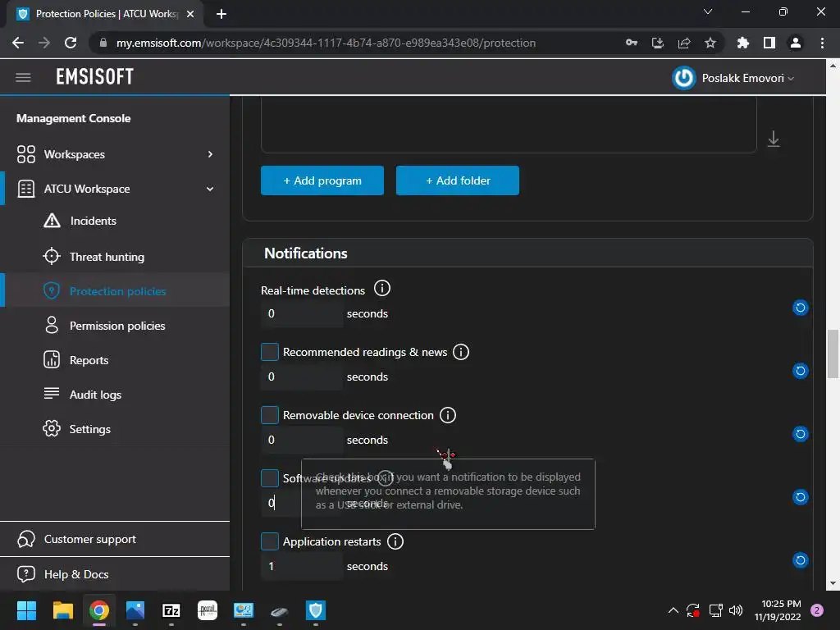This screenshot has height=630, width=840.
Task: Click the browser reload button
Action: pyautogui.click(x=71, y=43)
